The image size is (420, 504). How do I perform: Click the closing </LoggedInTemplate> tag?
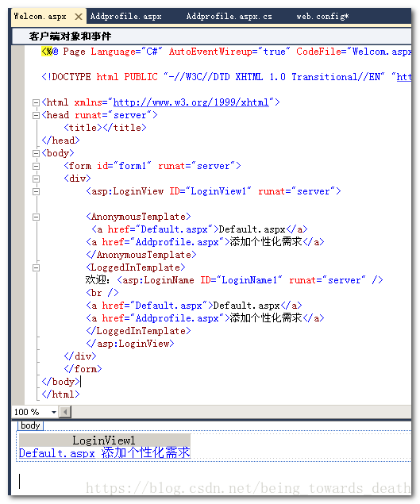[x=138, y=331]
